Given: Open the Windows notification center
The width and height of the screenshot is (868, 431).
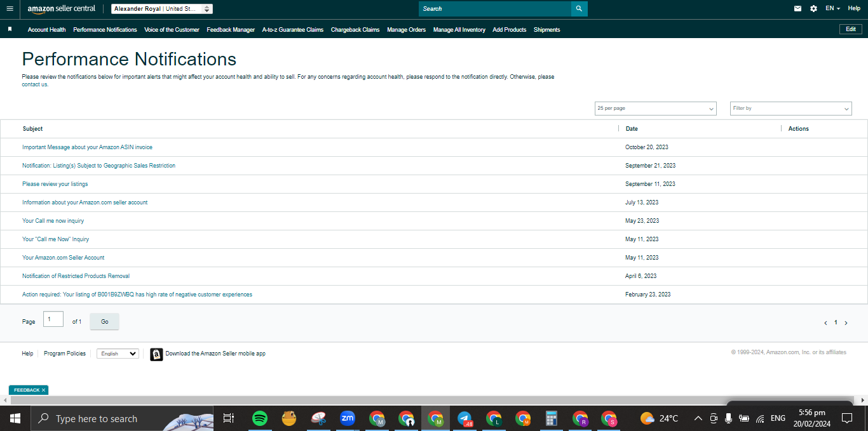Looking at the screenshot, I should click(846, 418).
